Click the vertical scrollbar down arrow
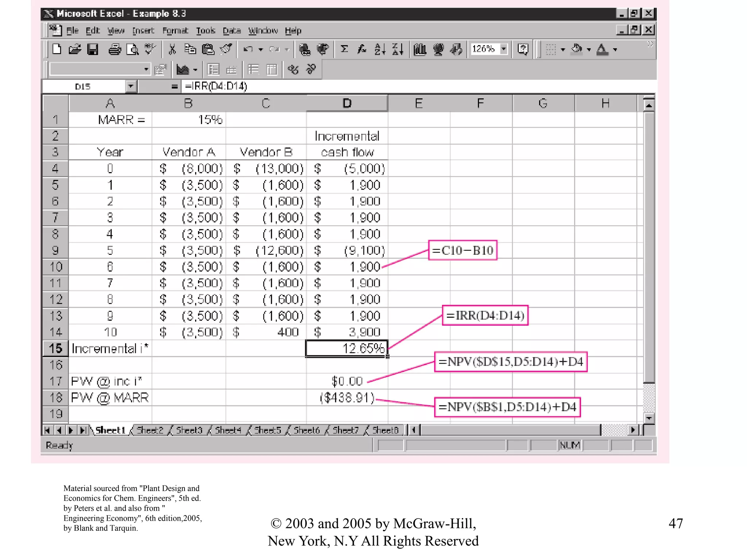This screenshot has height=560, width=747. click(x=649, y=418)
